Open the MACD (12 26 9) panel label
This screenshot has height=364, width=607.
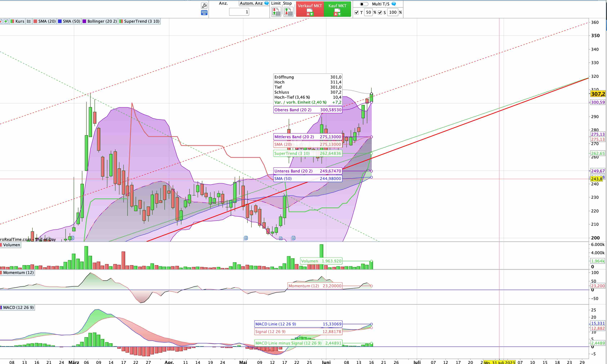[x=18, y=307]
